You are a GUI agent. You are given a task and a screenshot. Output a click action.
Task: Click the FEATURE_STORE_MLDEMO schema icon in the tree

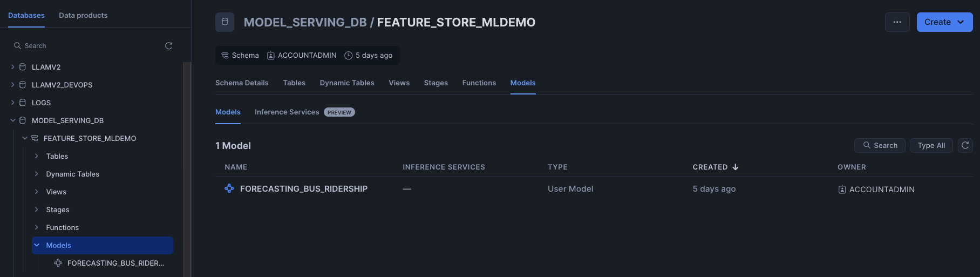click(35, 138)
